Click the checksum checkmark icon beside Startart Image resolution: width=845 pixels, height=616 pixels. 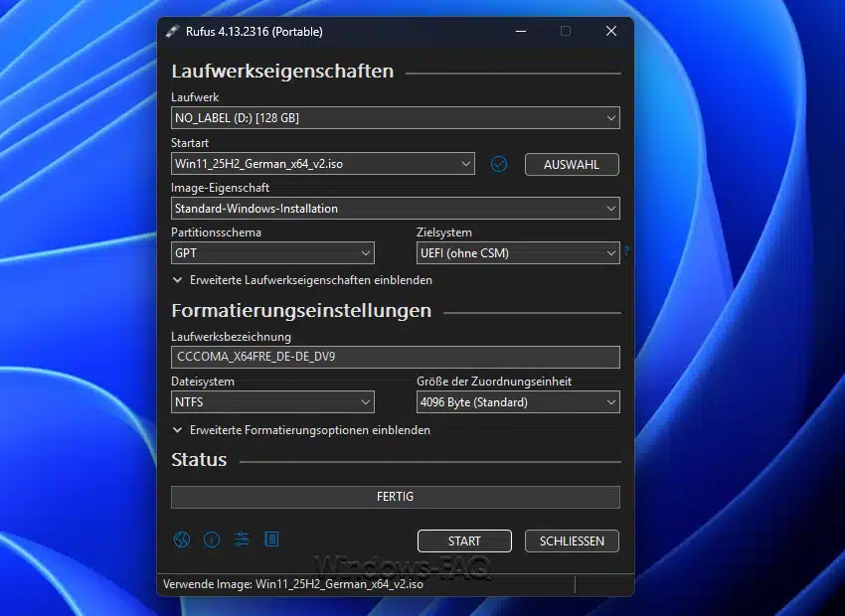499,164
